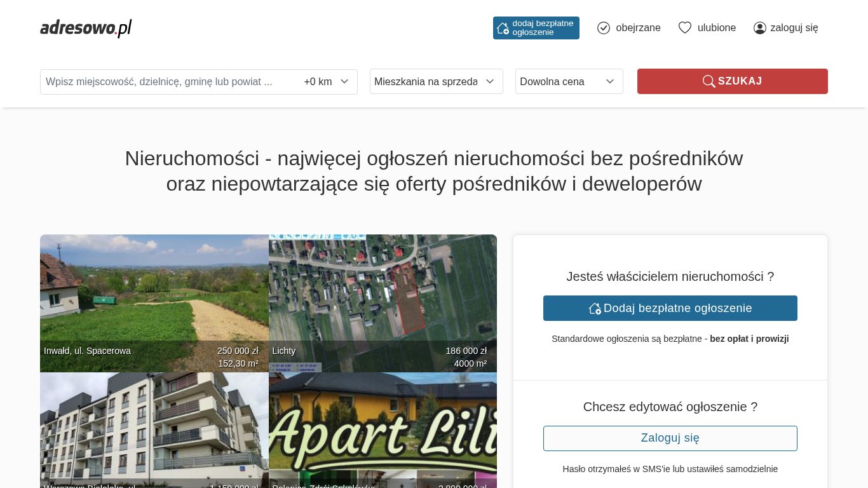Image resolution: width=868 pixels, height=488 pixels.
Task: Open the Dowolna cena price dropdown
Action: [569, 81]
